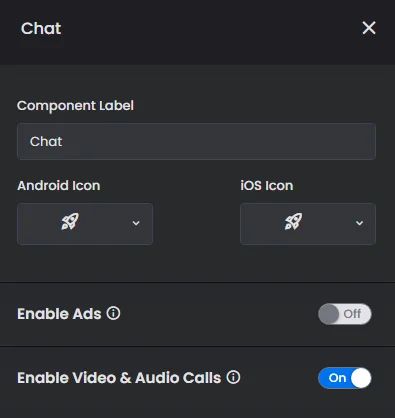Screen dimensions: 395x418
Task: Click the Component Label text field
Action: tap(196, 141)
